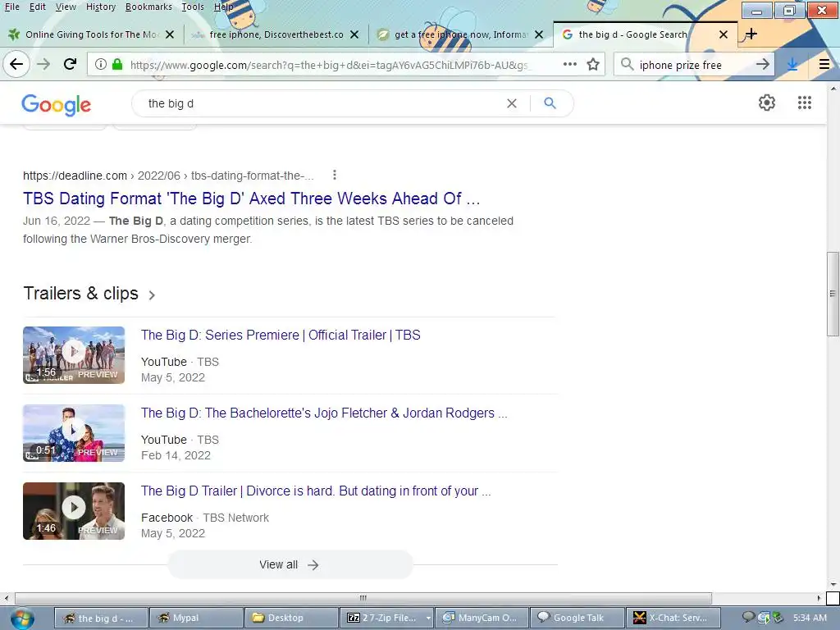
Task: Open page actions three-dot menu in URL bar
Action: [570, 64]
